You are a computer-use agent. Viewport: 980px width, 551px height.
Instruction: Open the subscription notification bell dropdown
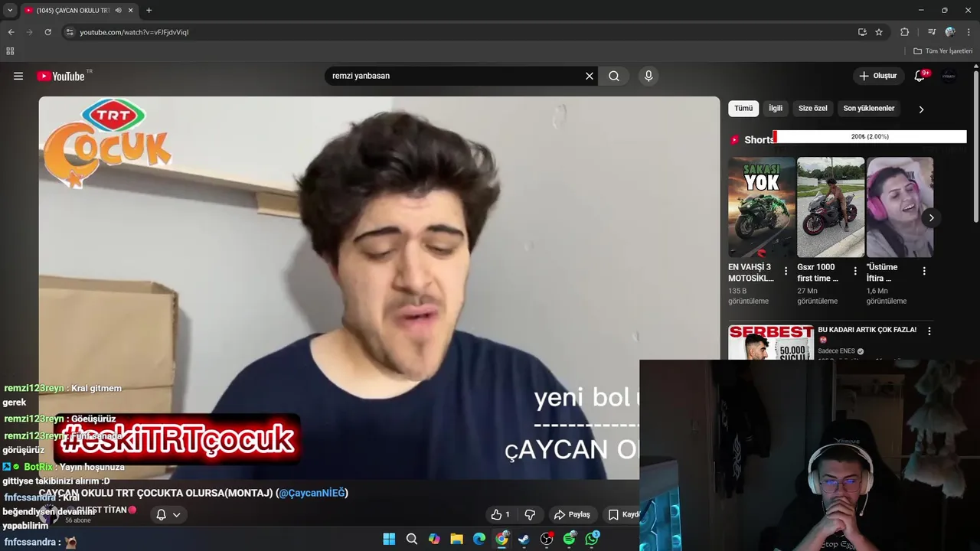[x=168, y=514]
